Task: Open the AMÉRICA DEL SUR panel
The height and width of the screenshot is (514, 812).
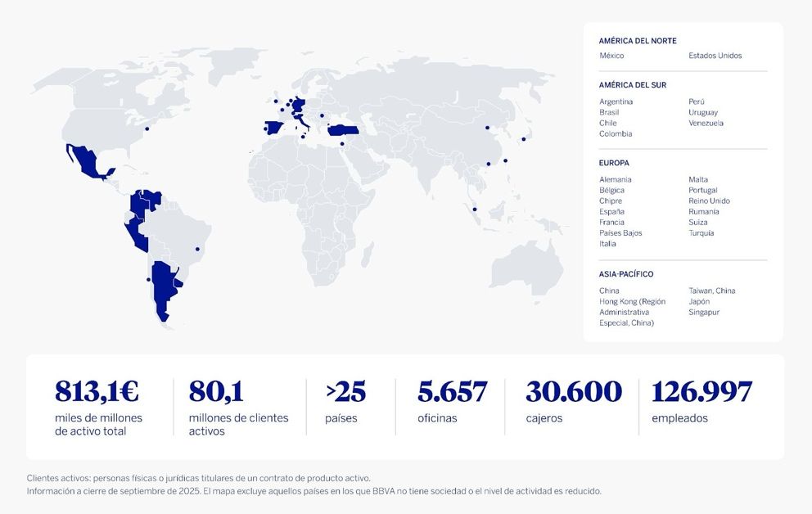Action: click(631, 84)
